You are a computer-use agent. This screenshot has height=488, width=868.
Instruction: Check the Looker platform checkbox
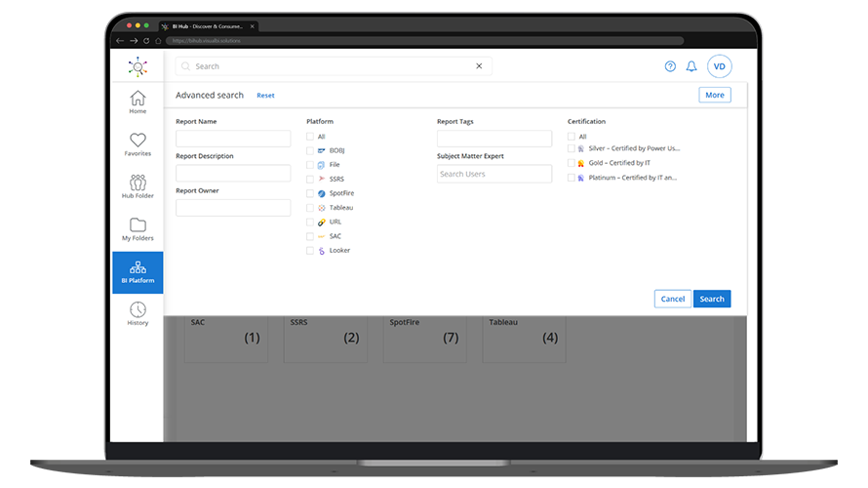pyautogui.click(x=310, y=251)
